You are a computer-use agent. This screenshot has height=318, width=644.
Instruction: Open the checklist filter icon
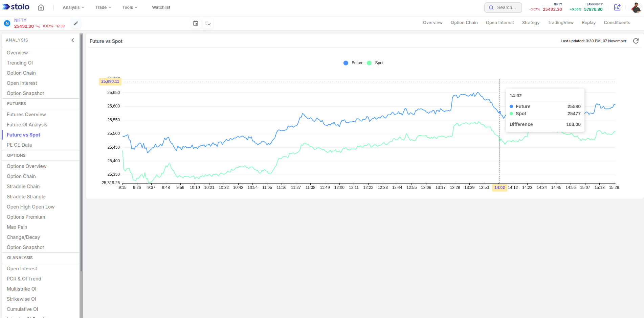208,23
